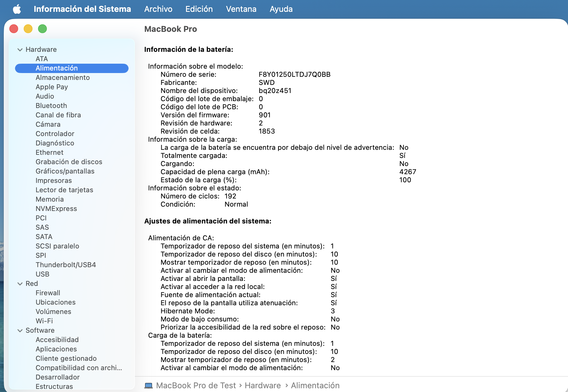Open the Ayuda menu
Image resolution: width=568 pixels, height=392 pixels.
coord(281,9)
